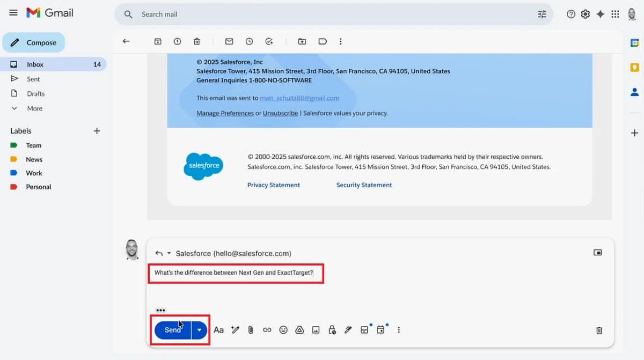
Task: Open the Labels tag icon in toolbar
Action: click(323, 41)
